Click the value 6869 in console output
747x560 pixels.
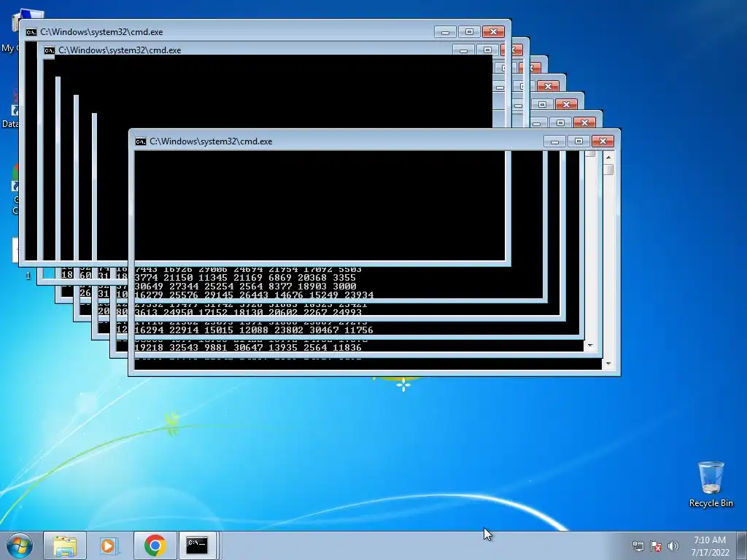coord(280,278)
